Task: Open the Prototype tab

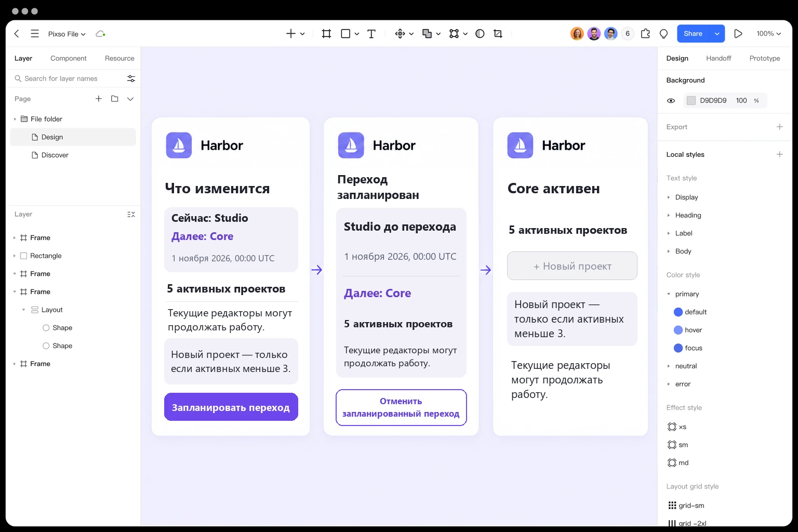Action: tap(765, 58)
